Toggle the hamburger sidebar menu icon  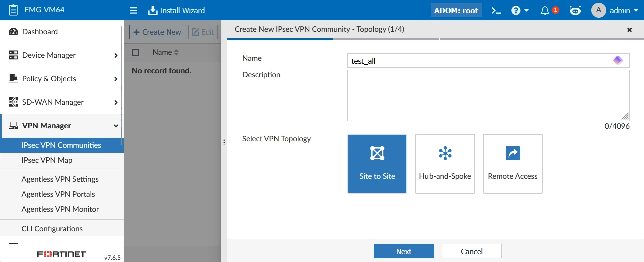(x=133, y=10)
